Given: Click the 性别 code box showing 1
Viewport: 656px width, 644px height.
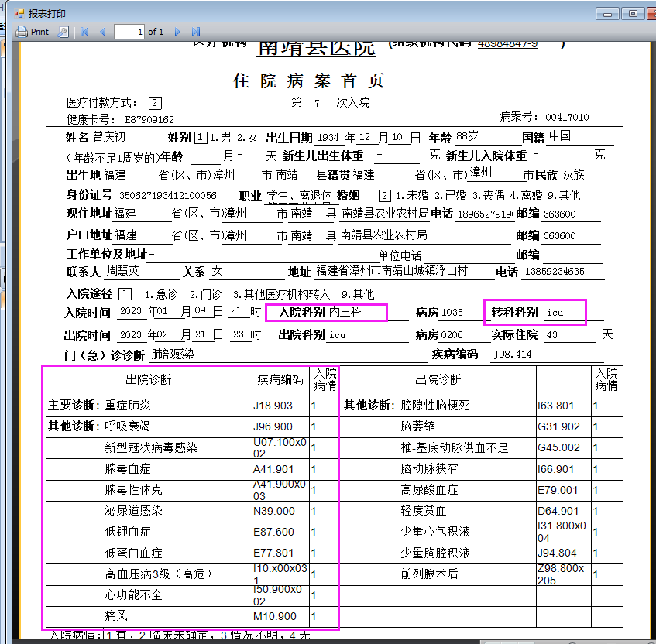Looking at the screenshot, I should (201, 137).
